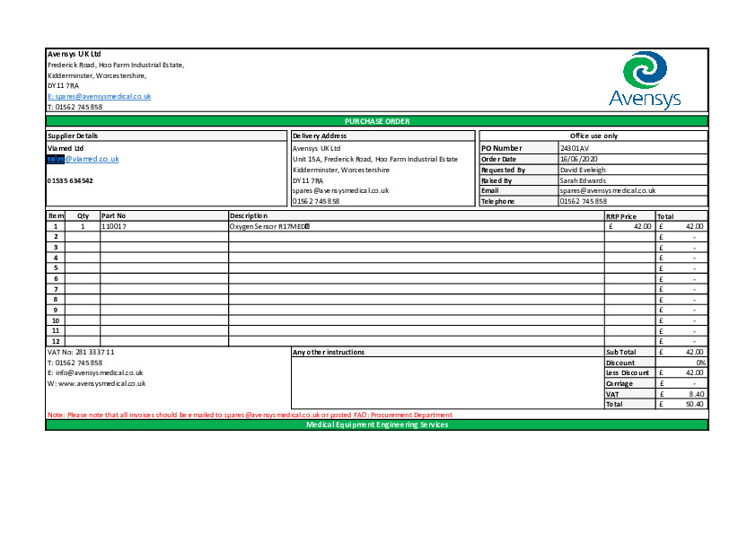
Task: Click the Avensys swirl logo
Action: [x=646, y=70]
